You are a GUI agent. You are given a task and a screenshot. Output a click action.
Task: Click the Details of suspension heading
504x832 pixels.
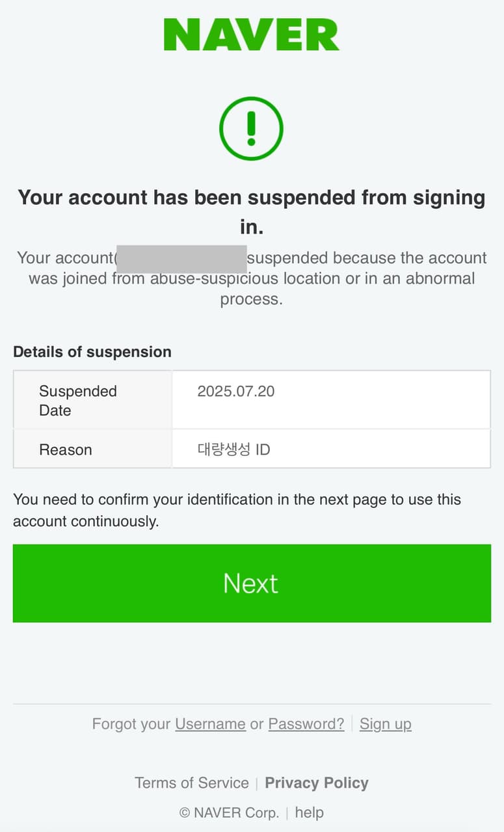[92, 352]
